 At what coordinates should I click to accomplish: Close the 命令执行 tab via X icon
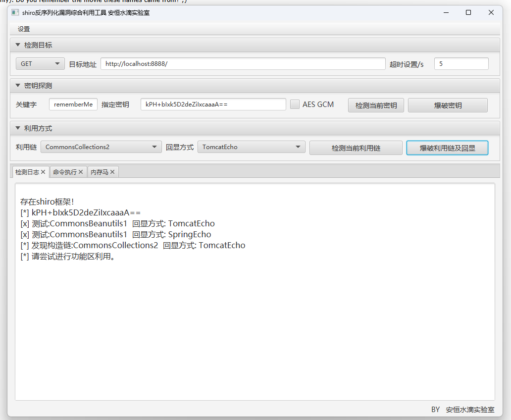click(81, 172)
